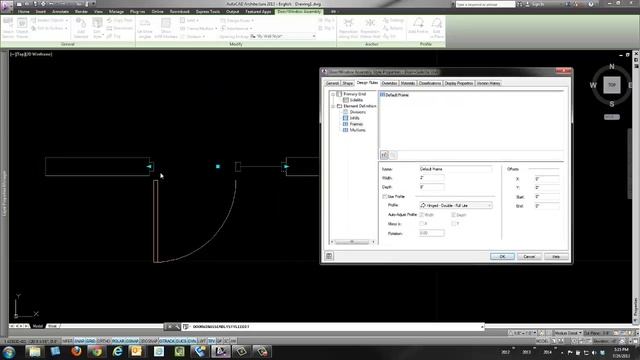Open Internet Explorer from the taskbar
This screenshot has height=360, width=640.
[118, 351]
